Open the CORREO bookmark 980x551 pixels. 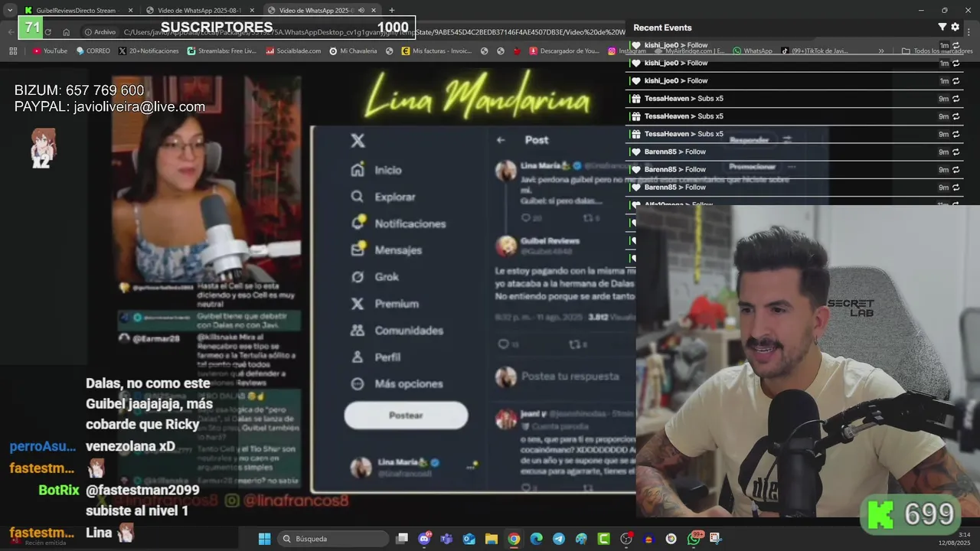coord(93,51)
